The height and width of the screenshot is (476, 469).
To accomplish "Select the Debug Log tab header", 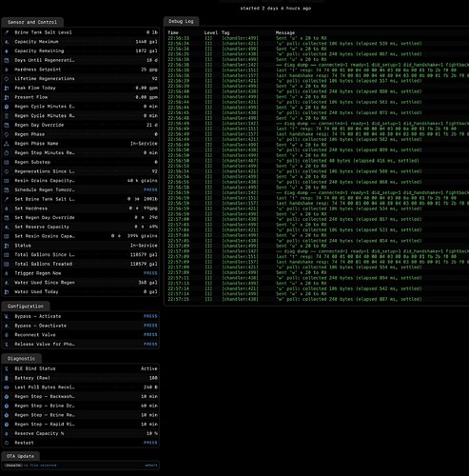I will (x=181, y=21).
